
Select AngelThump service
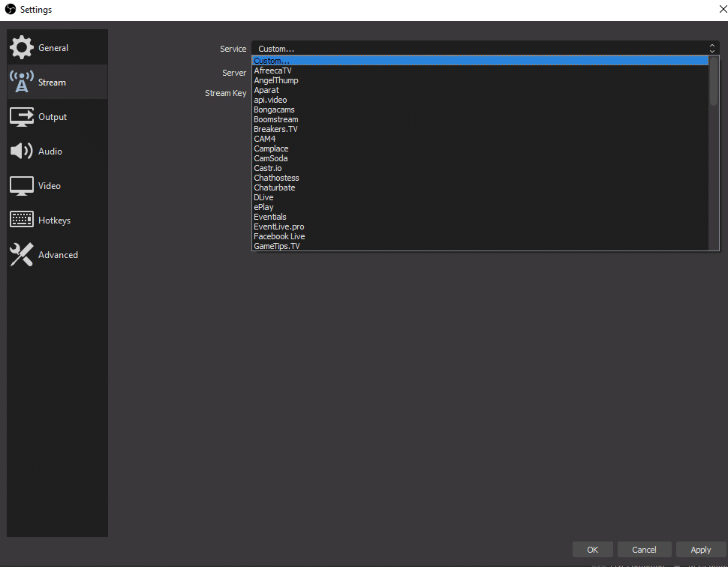(x=480, y=80)
